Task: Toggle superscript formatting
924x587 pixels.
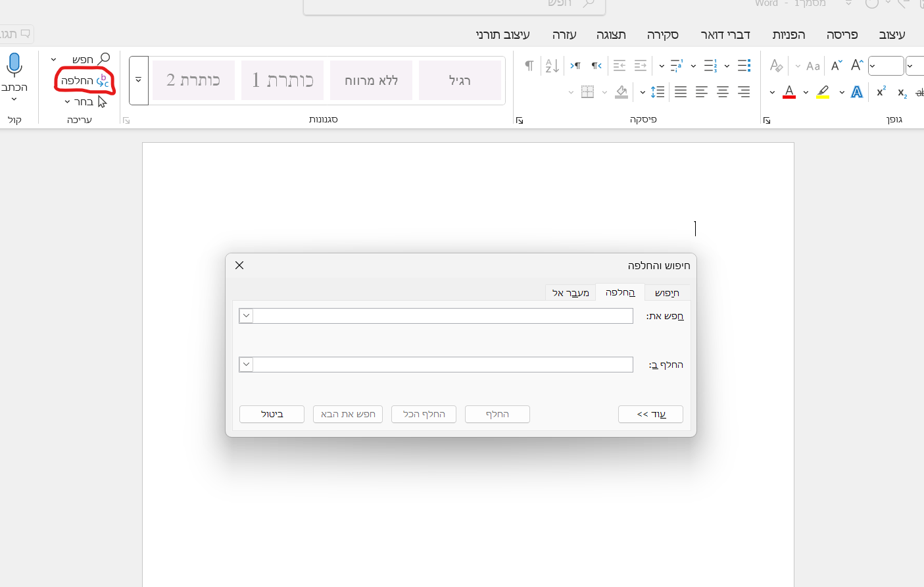Action: (881, 92)
